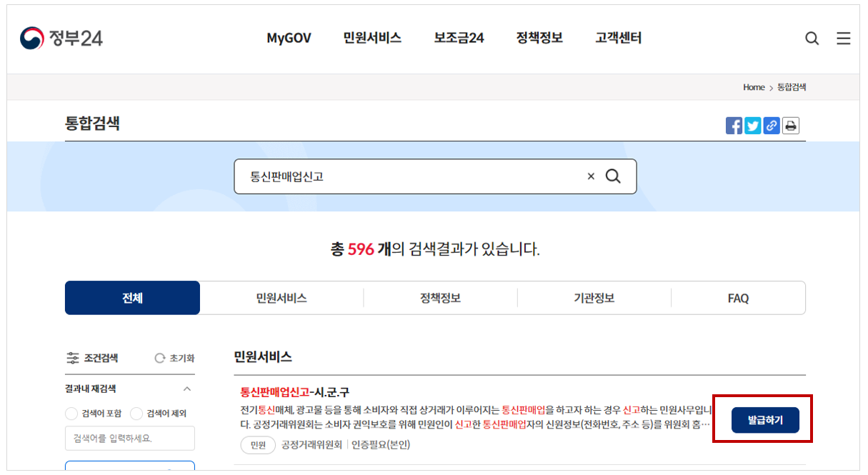This screenshot has height=475, width=868.
Task: Click the 발급하기 button
Action: click(x=764, y=420)
